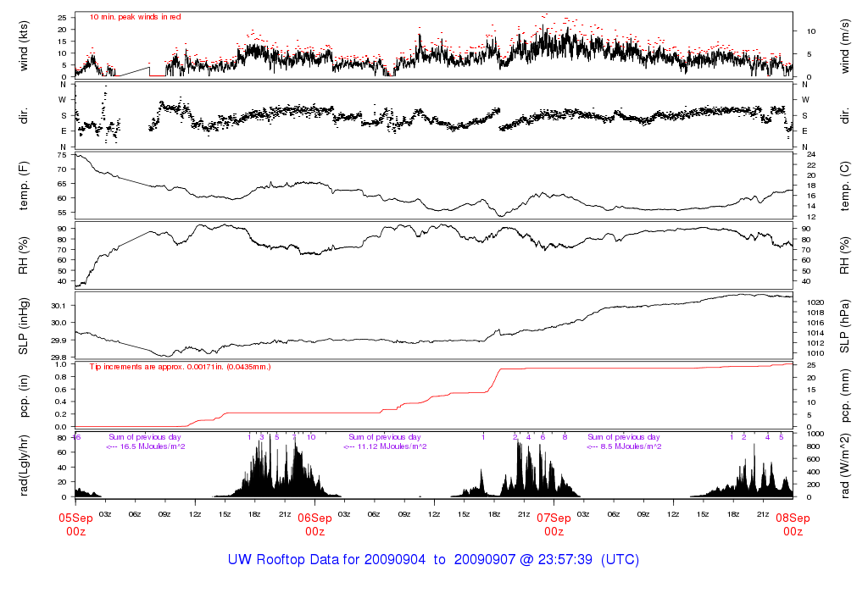The height and width of the screenshot is (593, 868).
Task: Click the 'SLP (inHg)' axis label
Action: (x=24, y=326)
